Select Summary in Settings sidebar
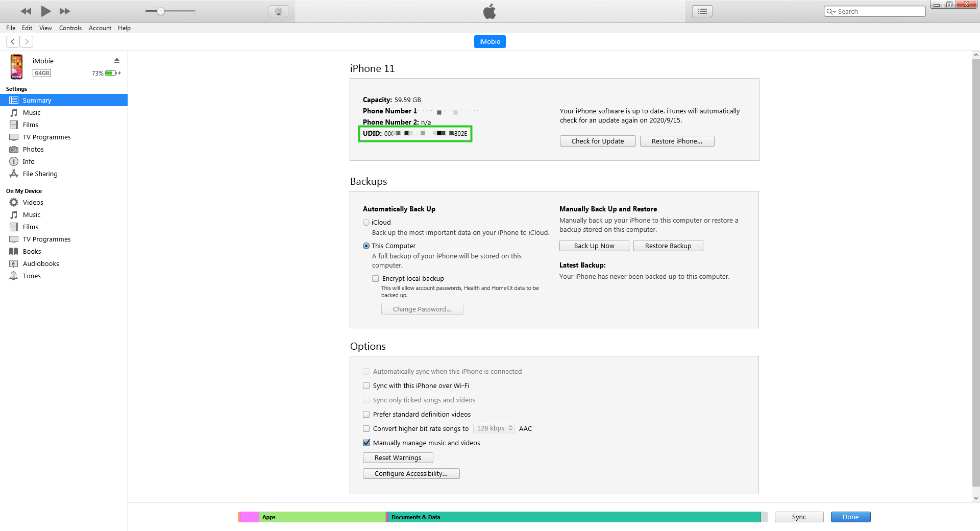 point(64,100)
